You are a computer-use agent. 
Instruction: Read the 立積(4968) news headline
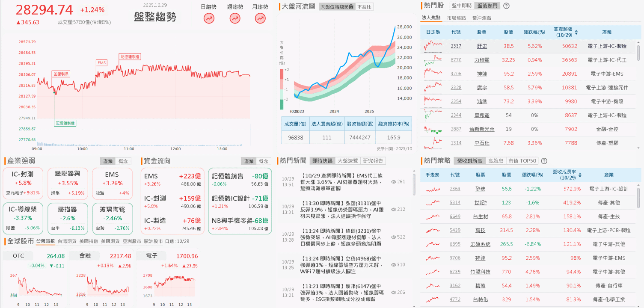tap(341, 265)
